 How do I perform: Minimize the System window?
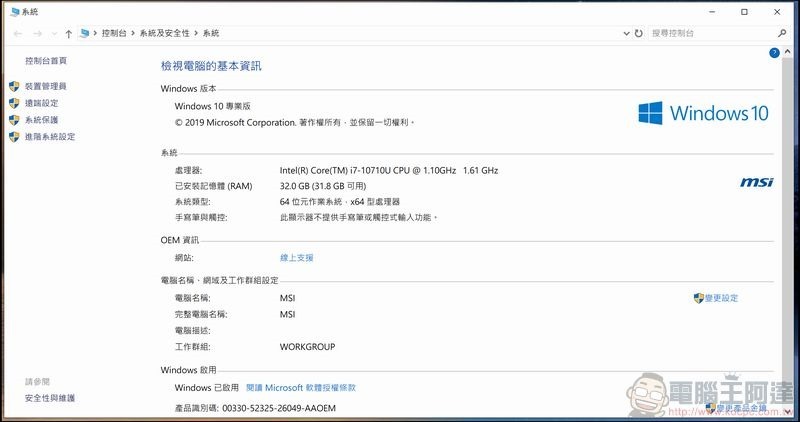(x=712, y=12)
